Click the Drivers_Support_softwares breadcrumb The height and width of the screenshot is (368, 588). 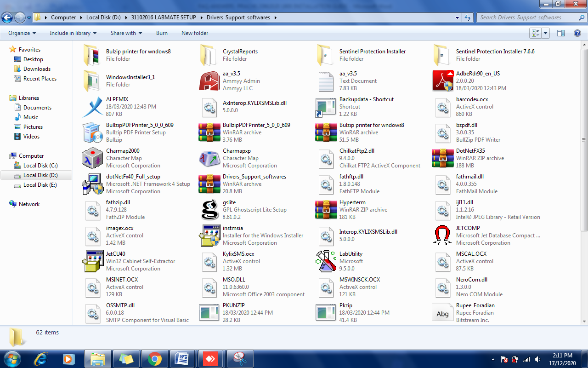click(x=238, y=17)
